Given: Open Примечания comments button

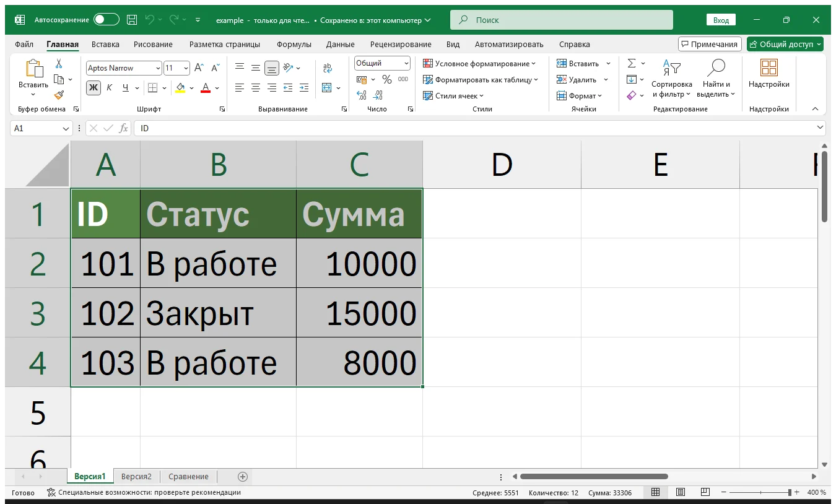Looking at the screenshot, I should tap(710, 44).
